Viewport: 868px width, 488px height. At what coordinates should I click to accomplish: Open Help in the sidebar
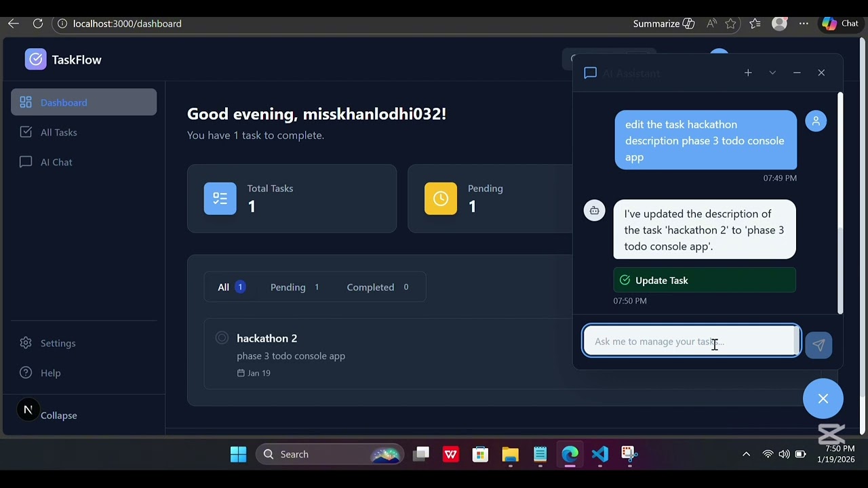click(x=83, y=373)
